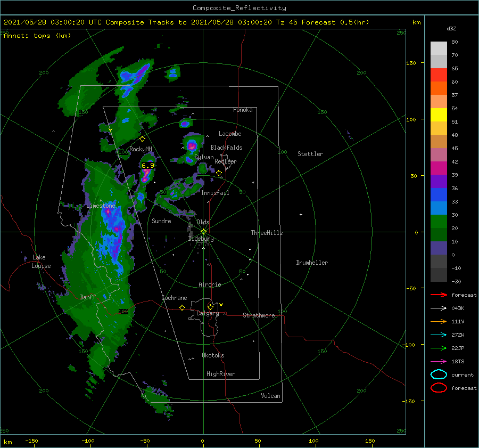
Task: Click the ThreeHills city label
Action: coord(267,233)
